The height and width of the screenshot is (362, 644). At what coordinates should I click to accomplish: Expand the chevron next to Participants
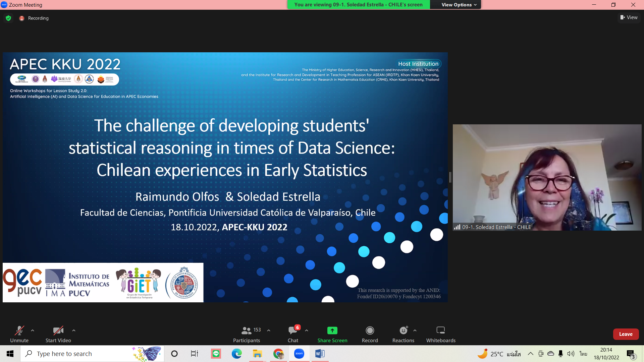(269, 330)
